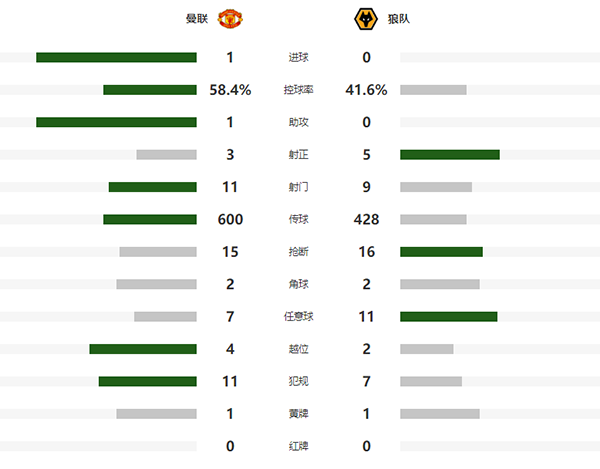Click the 传球 stat label
Viewport: 600px width, 469px height.
[299, 220]
